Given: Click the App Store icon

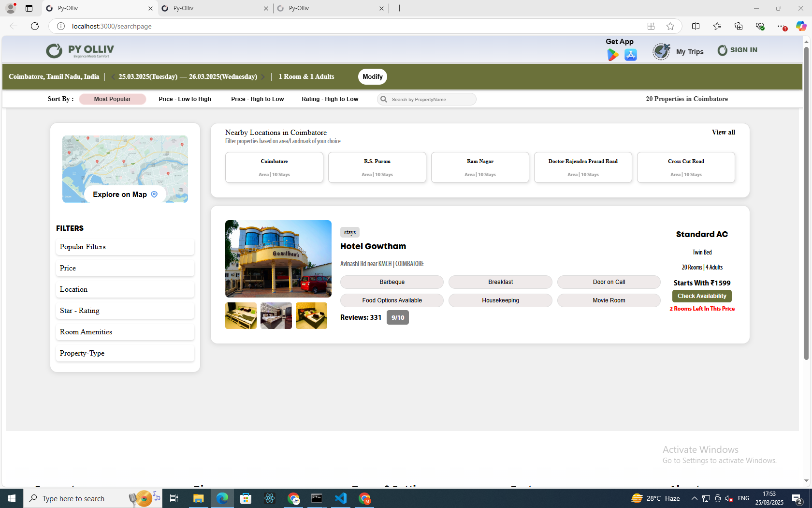Looking at the screenshot, I should [631, 55].
